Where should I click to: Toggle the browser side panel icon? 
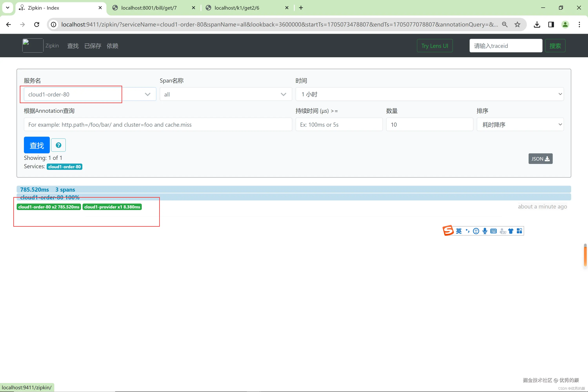[551, 25]
